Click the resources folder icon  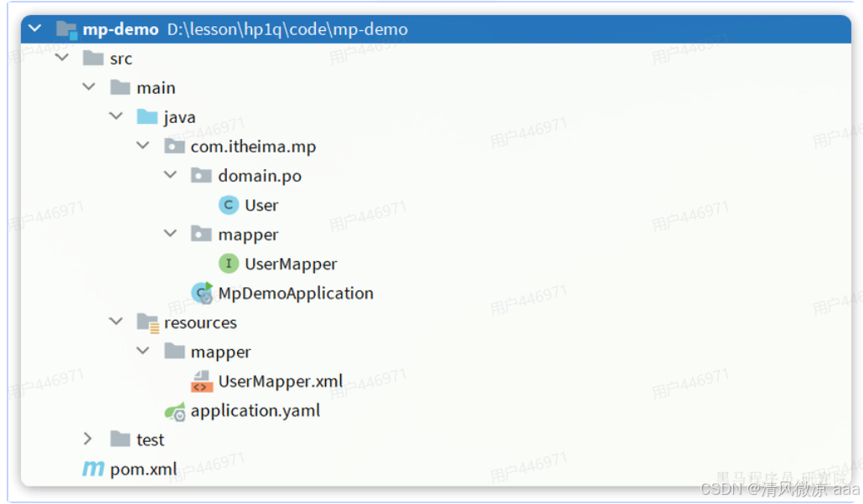click(147, 322)
